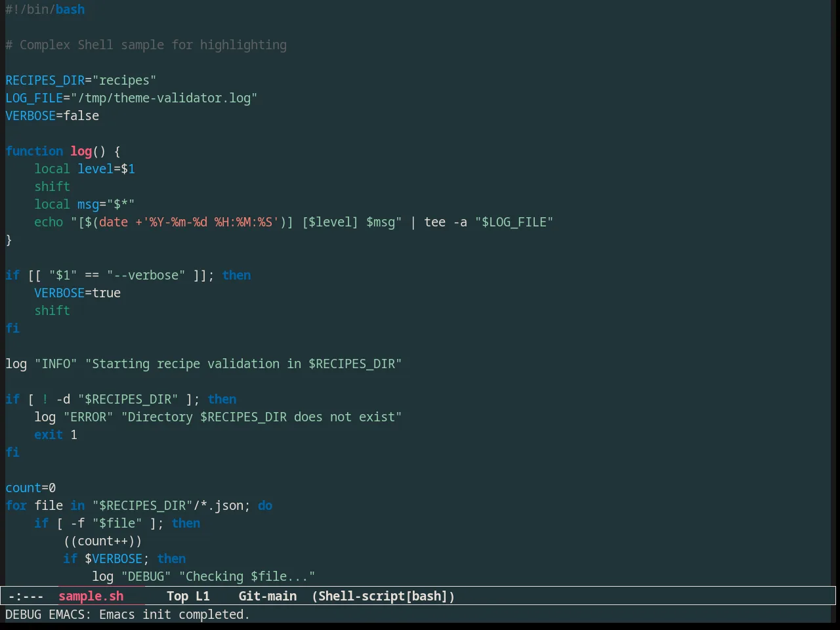Click the -:--- buffer status flags
The image size is (840, 630).
[x=26, y=596]
